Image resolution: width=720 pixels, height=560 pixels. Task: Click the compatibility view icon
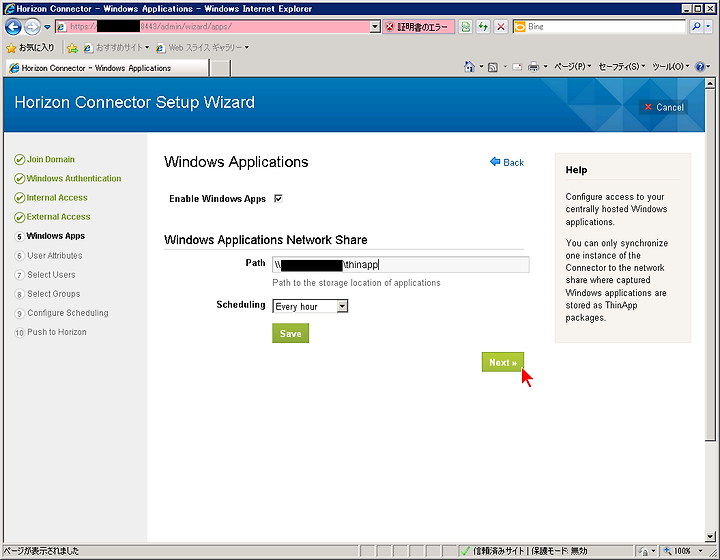465,27
